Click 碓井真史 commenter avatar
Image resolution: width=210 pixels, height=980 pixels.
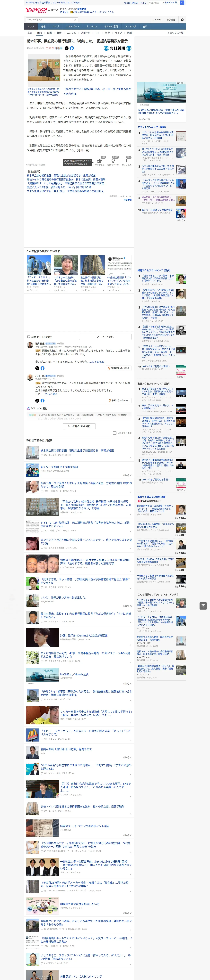click(x=30, y=345)
